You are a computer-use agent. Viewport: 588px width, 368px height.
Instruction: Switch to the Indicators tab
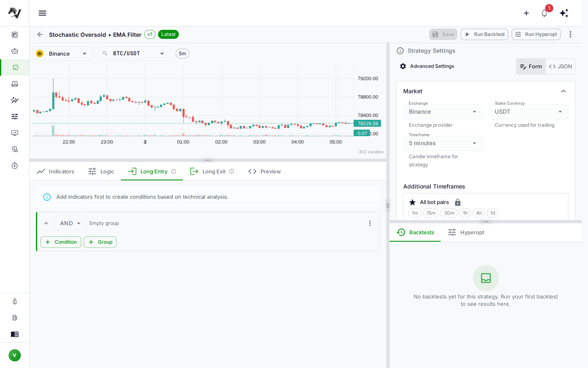coord(56,171)
